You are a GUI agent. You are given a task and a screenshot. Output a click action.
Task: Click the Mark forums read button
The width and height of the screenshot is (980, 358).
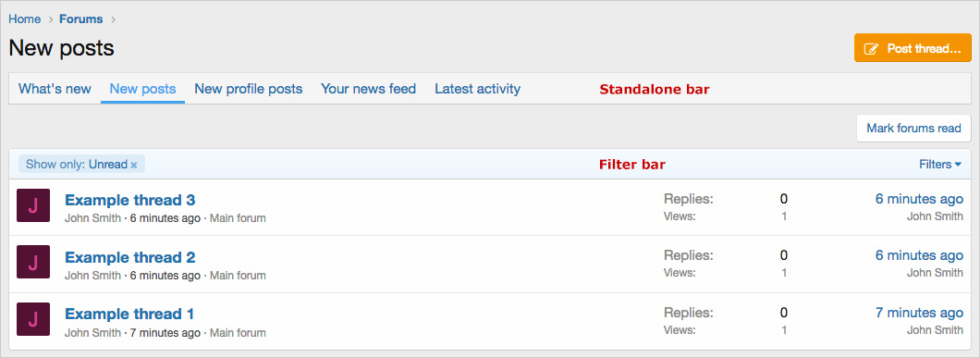tap(913, 129)
